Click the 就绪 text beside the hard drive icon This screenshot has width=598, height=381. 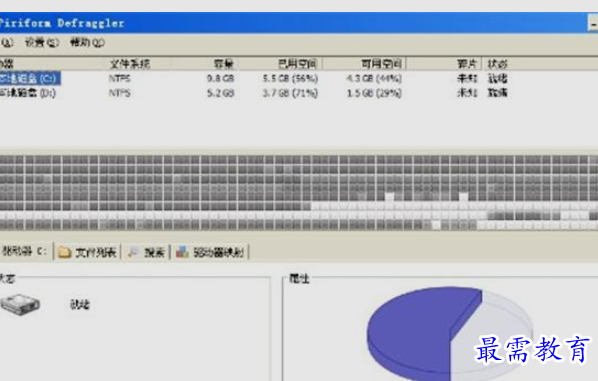click(x=80, y=304)
